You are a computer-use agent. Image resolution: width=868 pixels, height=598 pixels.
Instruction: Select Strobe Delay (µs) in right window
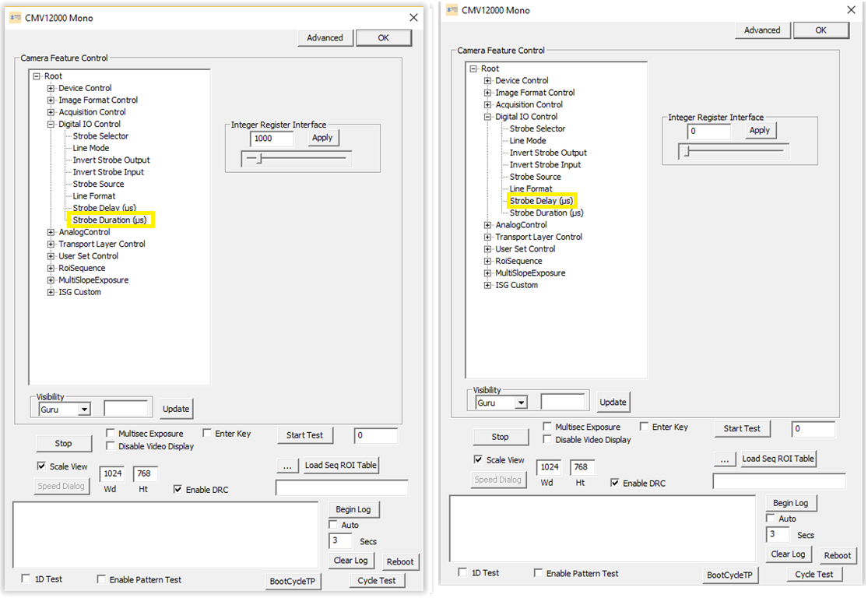point(541,201)
